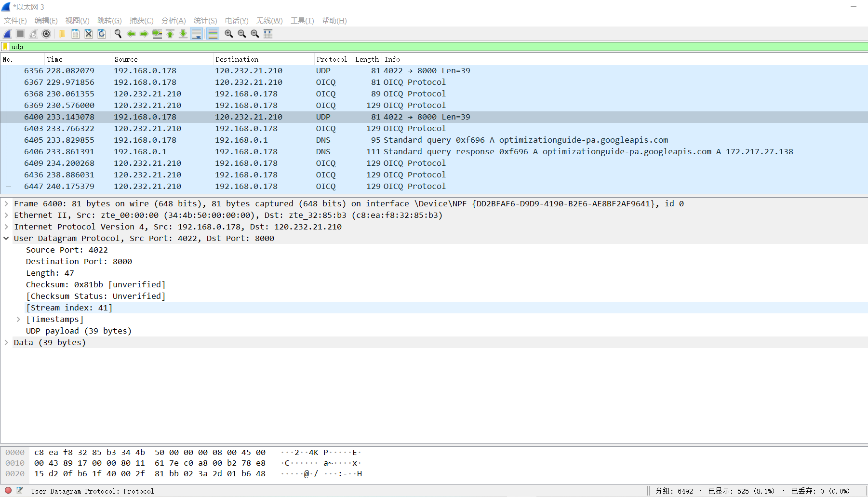The height and width of the screenshot is (497, 868).
Task: Sort by the Protocol column header
Action: point(334,59)
